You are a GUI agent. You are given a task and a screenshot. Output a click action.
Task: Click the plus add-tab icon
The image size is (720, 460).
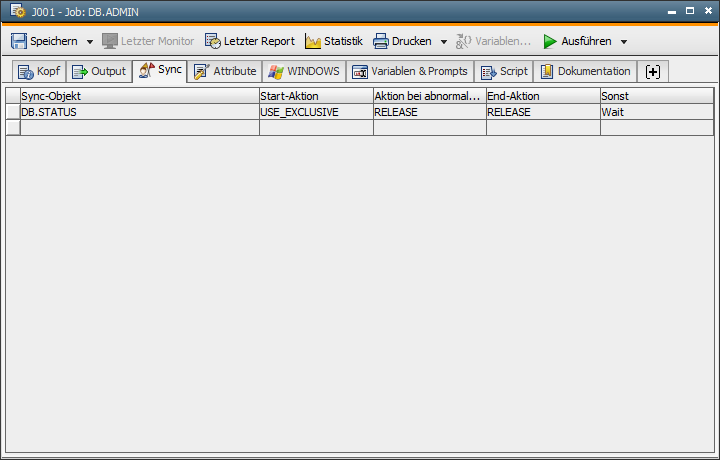point(653,71)
